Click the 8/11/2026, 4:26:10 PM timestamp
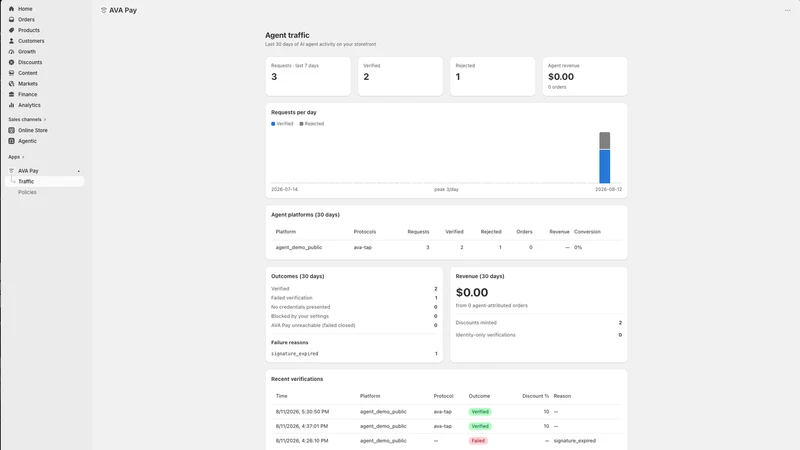This screenshot has width=800, height=450. click(302, 441)
